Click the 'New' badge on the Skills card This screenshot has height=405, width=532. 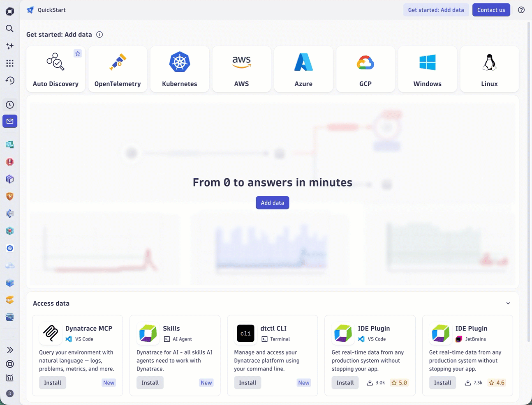[x=206, y=382]
